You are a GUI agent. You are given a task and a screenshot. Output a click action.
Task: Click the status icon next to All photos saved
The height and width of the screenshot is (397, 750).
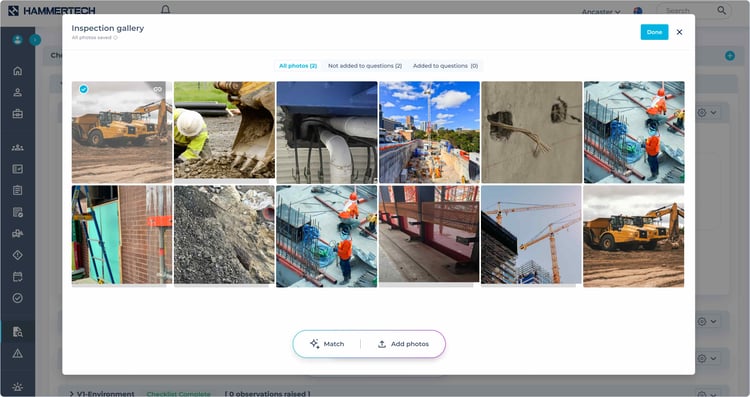coord(115,38)
